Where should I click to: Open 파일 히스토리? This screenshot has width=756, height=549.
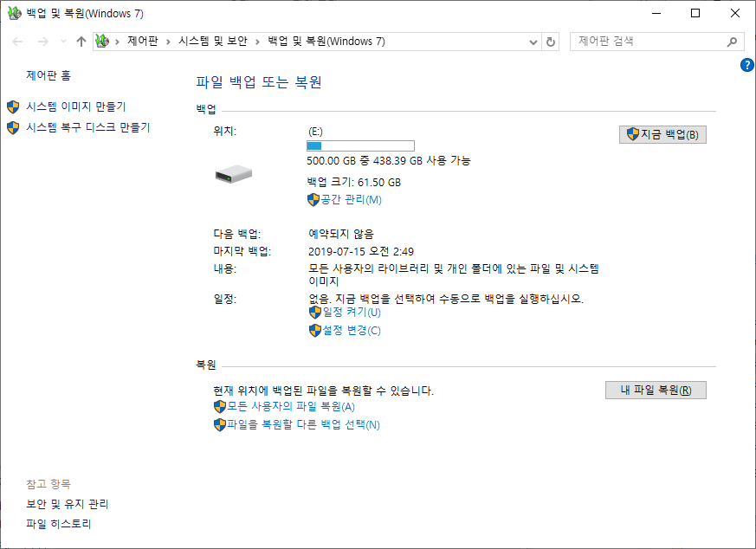58,524
